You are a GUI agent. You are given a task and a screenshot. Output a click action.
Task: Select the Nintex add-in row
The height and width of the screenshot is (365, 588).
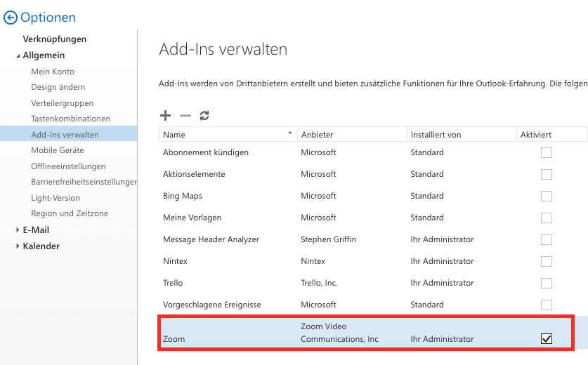point(176,261)
